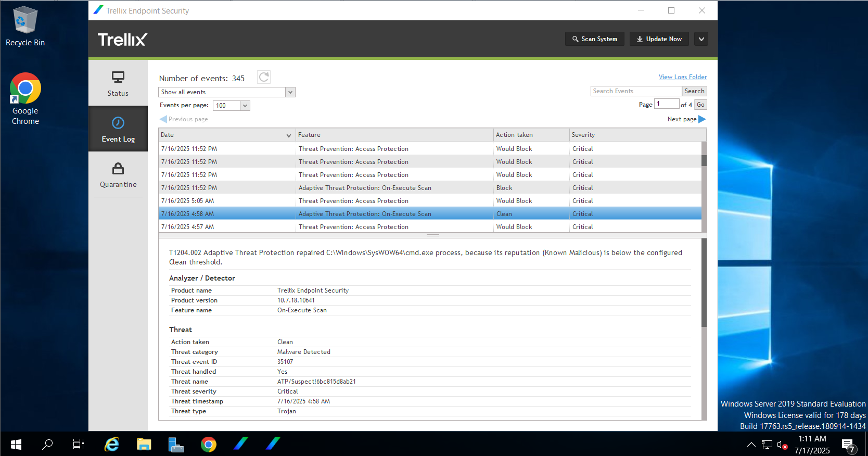Open Chrome from the taskbar
Image resolution: width=868 pixels, height=456 pixels.
coord(209,444)
